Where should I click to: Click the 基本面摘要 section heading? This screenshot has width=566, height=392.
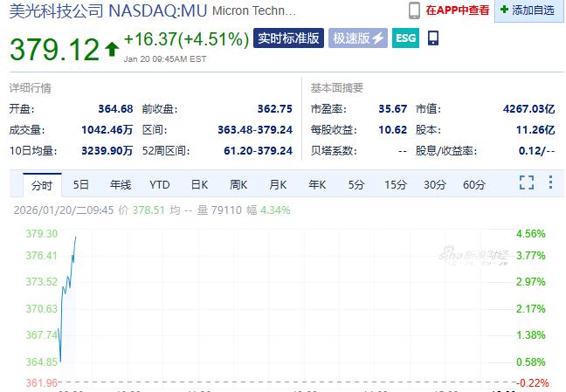tap(337, 88)
